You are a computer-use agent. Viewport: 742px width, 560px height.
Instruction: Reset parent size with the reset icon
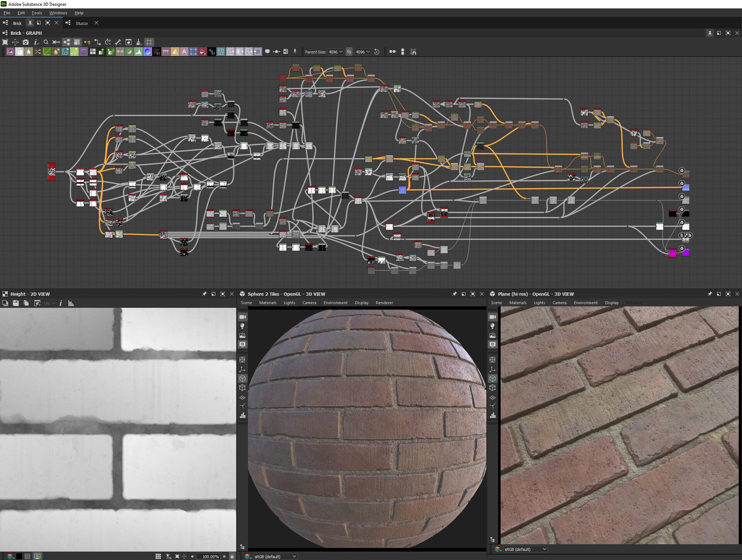pos(377,52)
